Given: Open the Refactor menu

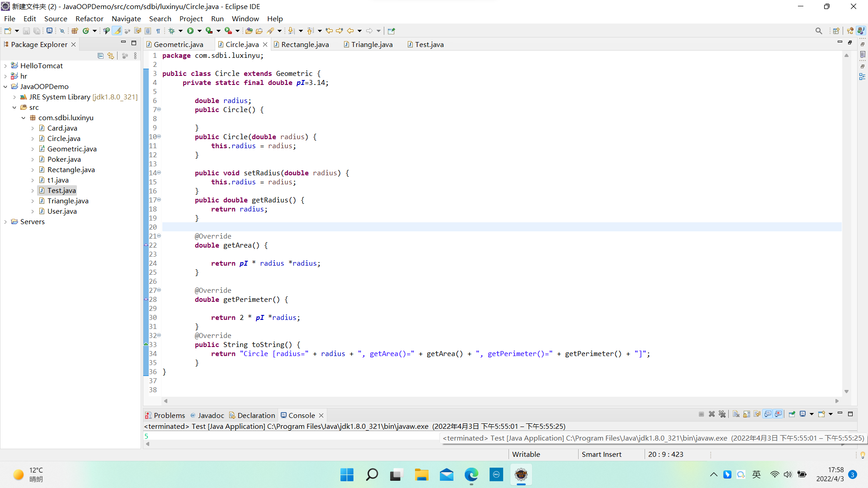Looking at the screenshot, I should (x=89, y=19).
